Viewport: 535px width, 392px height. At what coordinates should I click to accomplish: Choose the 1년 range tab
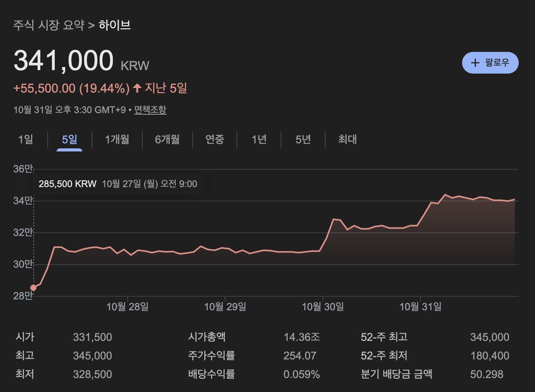[259, 139]
